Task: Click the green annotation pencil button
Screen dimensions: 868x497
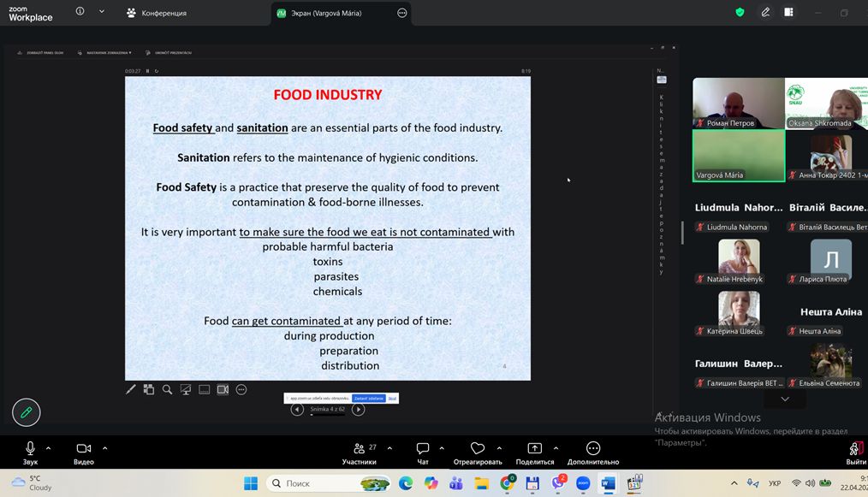Action: click(27, 412)
